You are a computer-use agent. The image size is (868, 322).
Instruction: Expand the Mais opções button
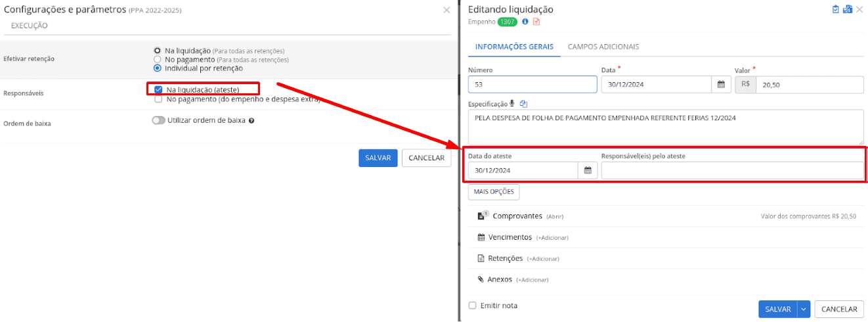click(x=494, y=191)
